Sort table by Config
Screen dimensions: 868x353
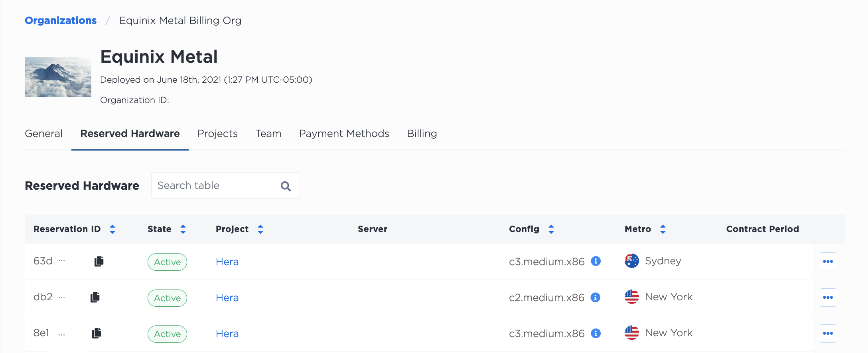551,229
